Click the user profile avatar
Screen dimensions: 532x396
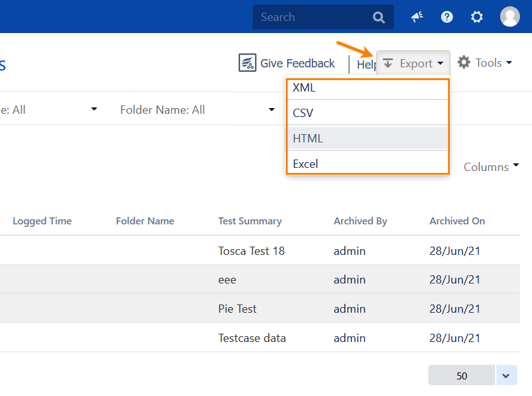[x=510, y=17]
